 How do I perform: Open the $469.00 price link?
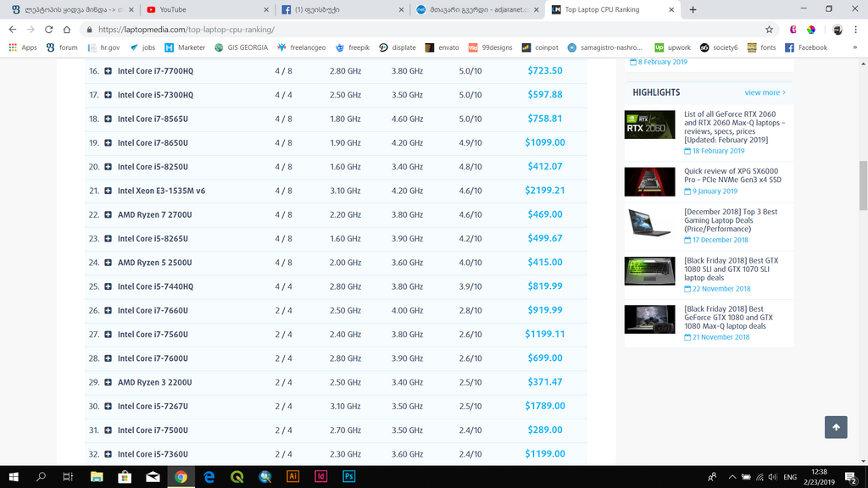pos(545,214)
